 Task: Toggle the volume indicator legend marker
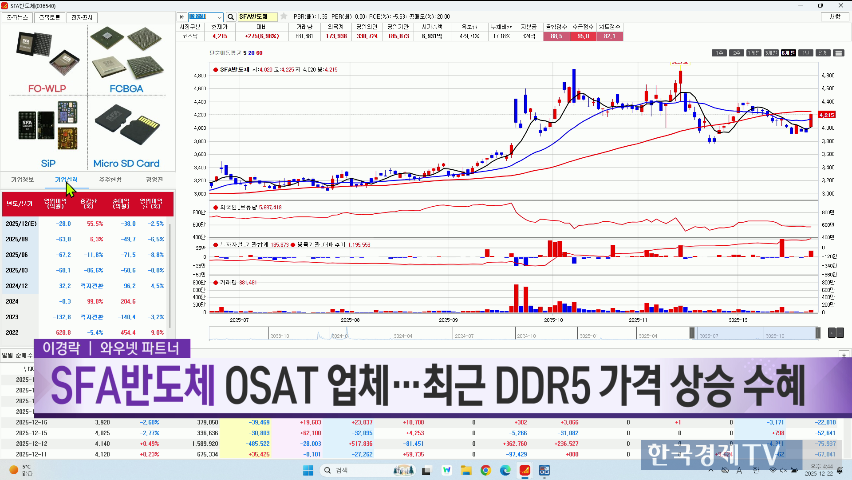point(214,283)
